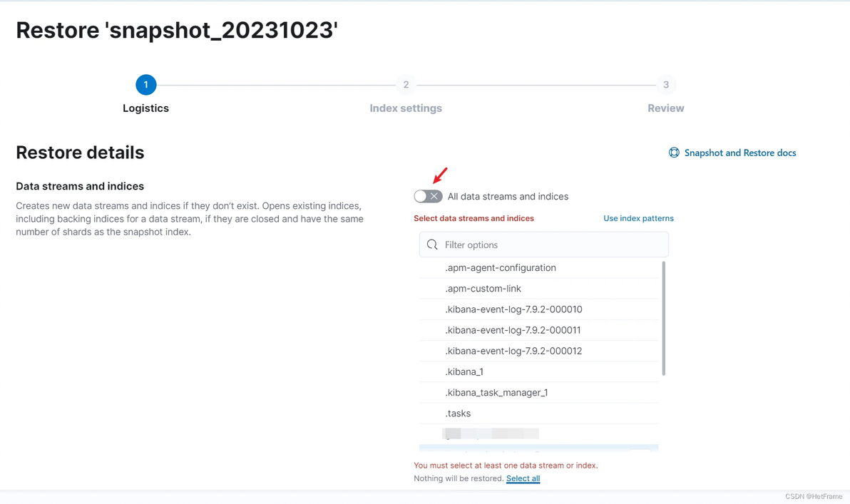Select .kibana-event-log-7.9.2-000011 index
Viewport: 850px width, 504px height.
[x=513, y=330]
